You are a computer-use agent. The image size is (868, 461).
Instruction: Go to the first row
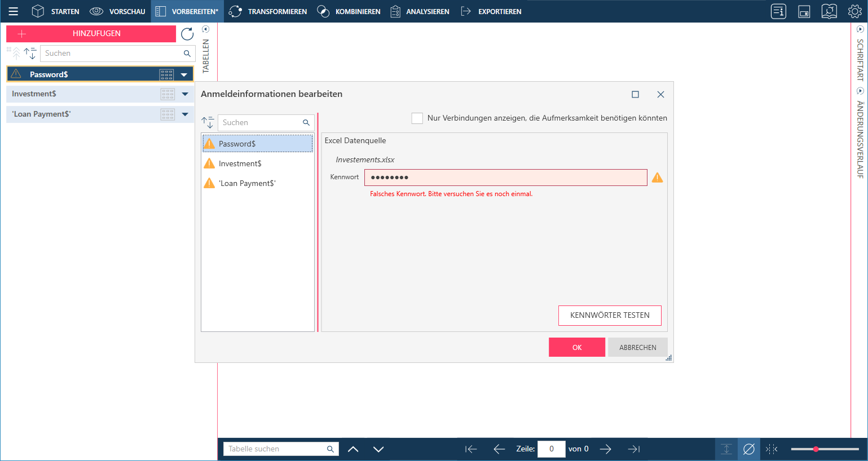[471, 449]
